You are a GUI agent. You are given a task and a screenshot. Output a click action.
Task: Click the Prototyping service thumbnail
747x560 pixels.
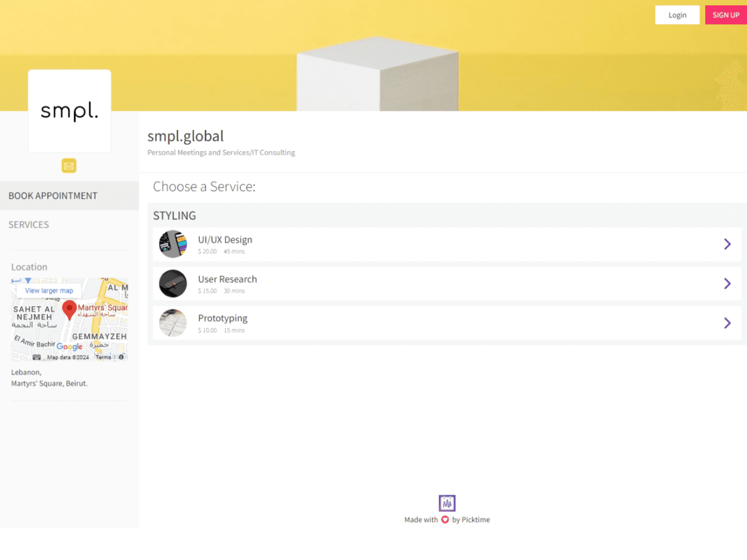[x=173, y=323]
